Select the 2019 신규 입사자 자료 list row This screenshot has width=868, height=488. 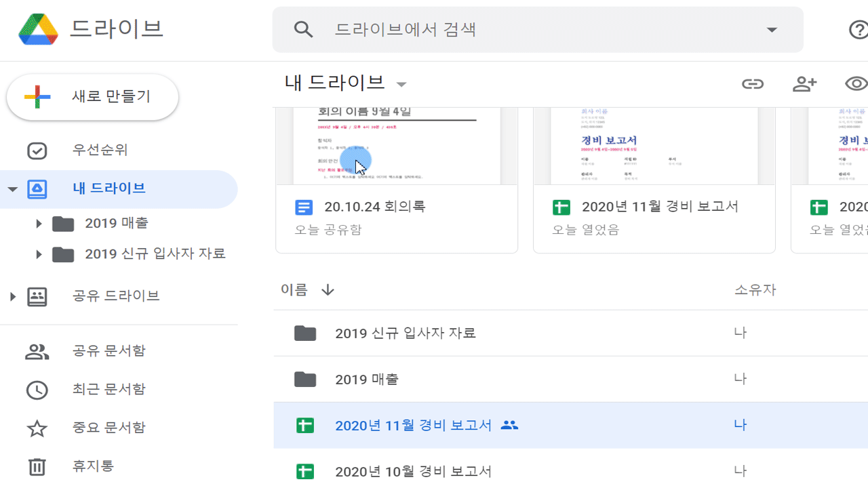coord(571,333)
